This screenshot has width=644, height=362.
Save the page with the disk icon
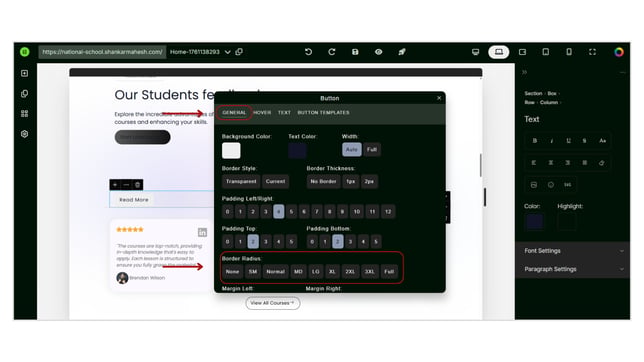point(355,52)
